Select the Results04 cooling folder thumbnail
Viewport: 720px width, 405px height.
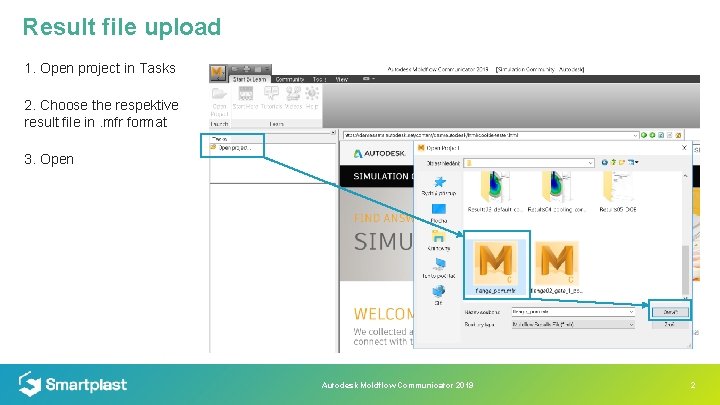pyautogui.click(x=556, y=191)
